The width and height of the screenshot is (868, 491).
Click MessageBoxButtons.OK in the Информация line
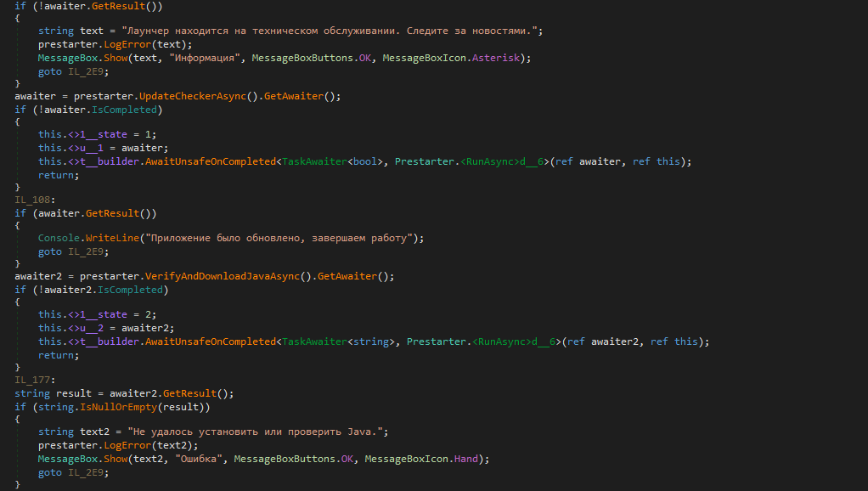point(312,58)
